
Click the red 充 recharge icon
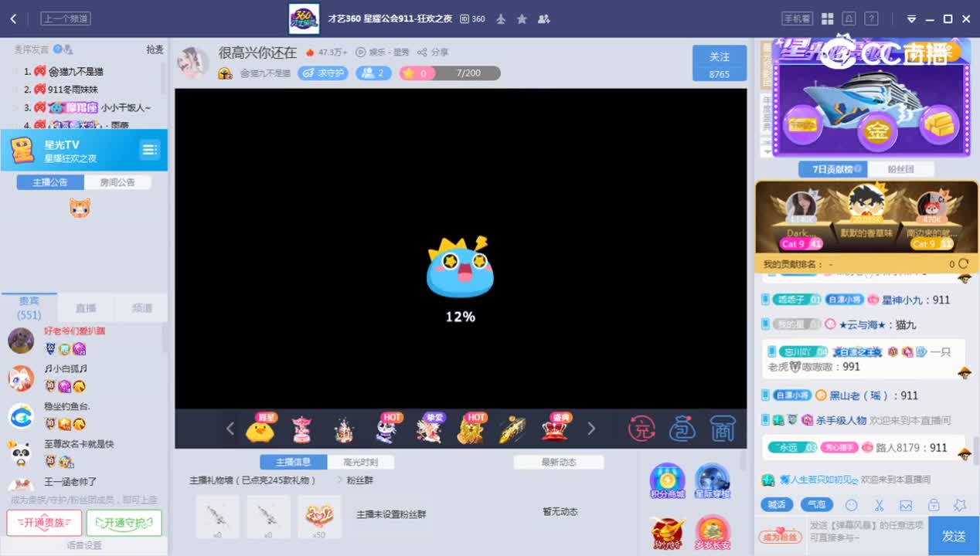click(x=641, y=428)
